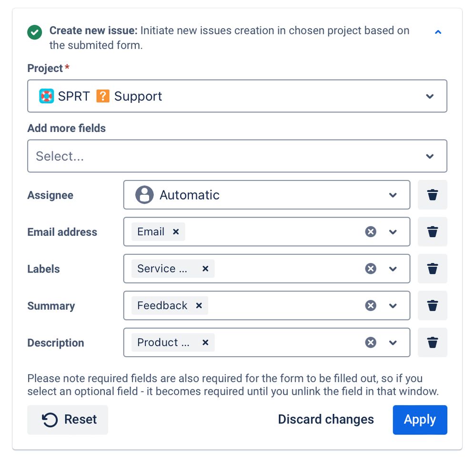Clear all values in Summary field

pyautogui.click(x=371, y=305)
